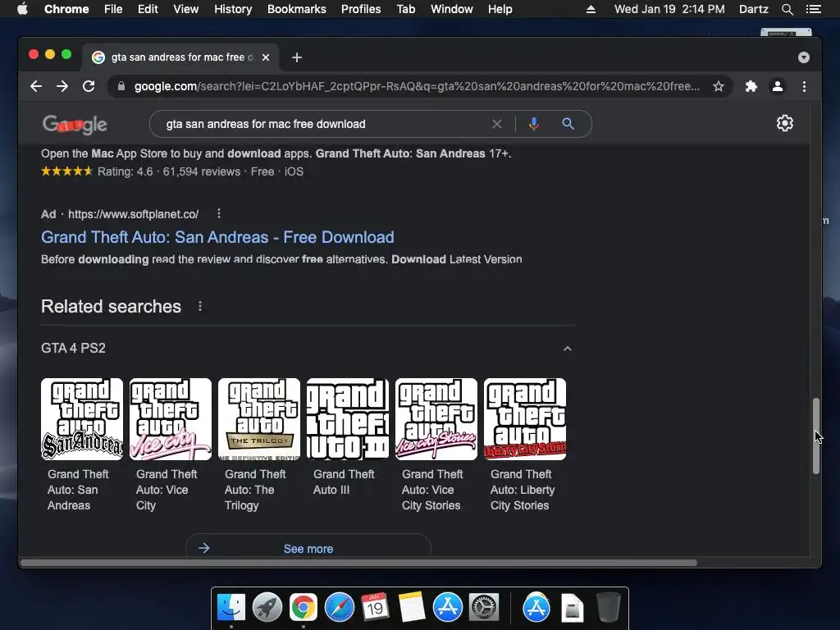Screen dimensions: 840x630
Task: Open options next to Related searches
Action: click(x=200, y=306)
